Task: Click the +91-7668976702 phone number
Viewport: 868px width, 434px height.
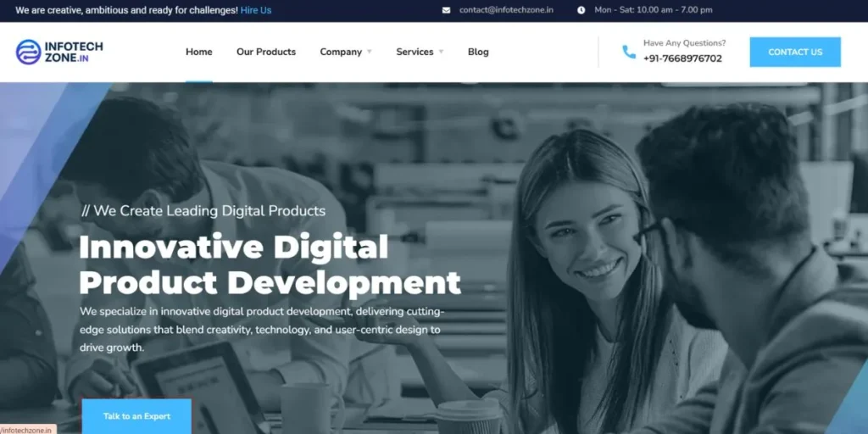Action: click(x=682, y=58)
